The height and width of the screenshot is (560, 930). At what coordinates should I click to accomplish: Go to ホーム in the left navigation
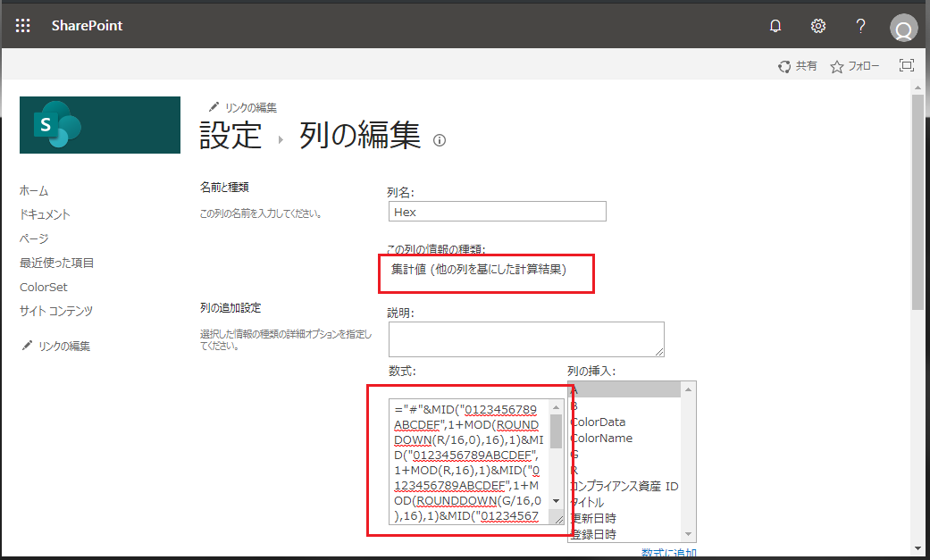[x=34, y=191]
